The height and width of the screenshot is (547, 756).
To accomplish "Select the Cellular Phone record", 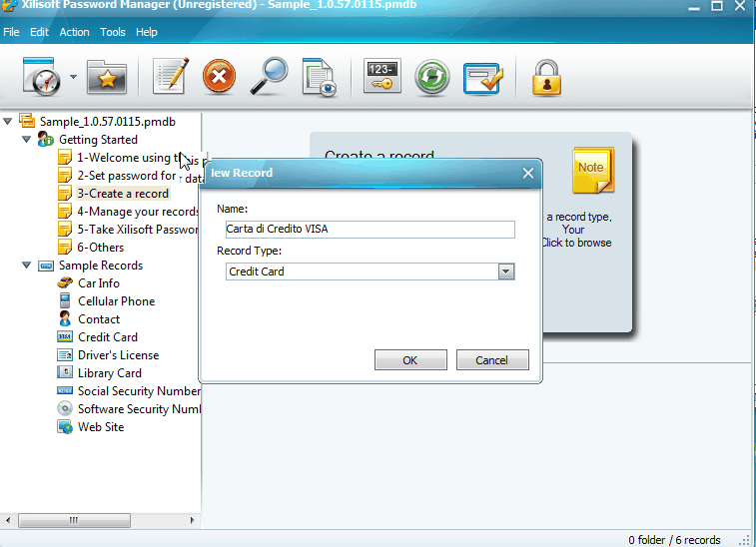I will [117, 301].
